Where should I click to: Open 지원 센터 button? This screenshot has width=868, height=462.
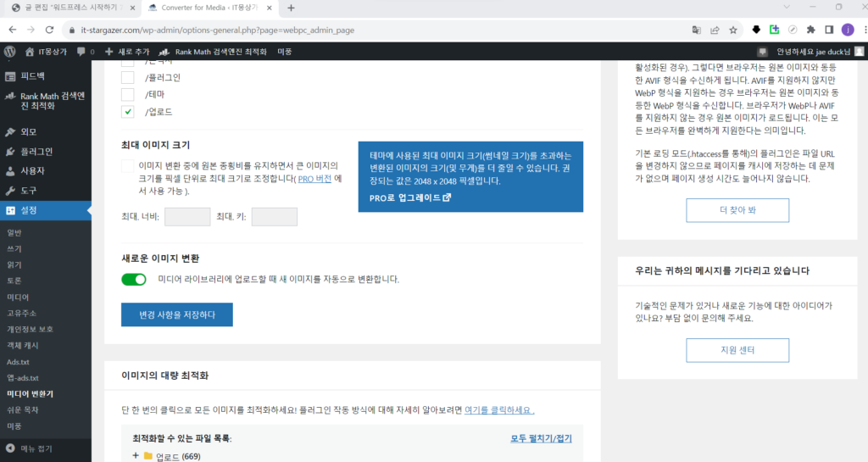(x=737, y=350)
